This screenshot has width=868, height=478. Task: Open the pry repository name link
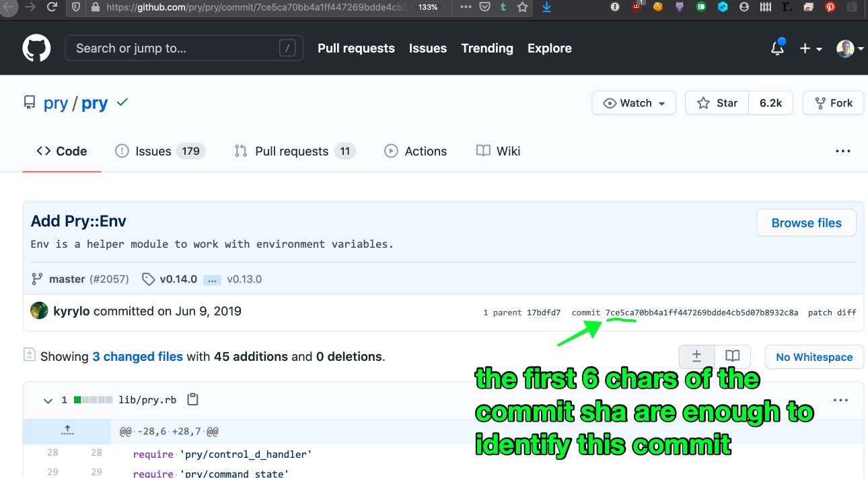pyautogui.click(x=95, y=103)
